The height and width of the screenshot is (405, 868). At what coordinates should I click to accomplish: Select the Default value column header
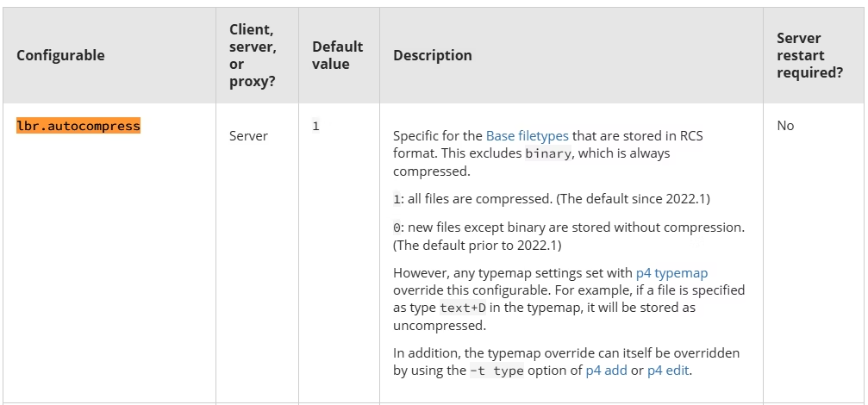click(337, 55)
